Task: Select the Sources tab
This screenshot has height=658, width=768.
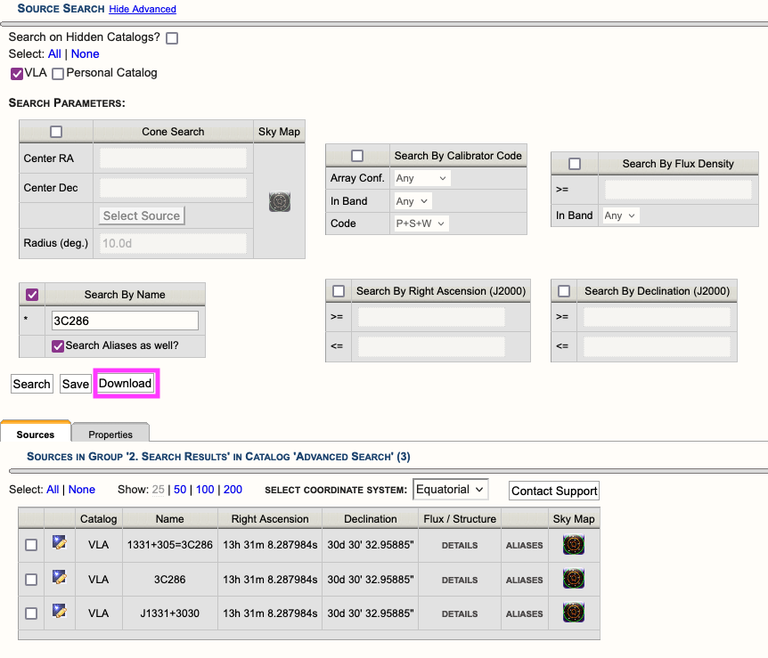Action: [x=35, y=434]
